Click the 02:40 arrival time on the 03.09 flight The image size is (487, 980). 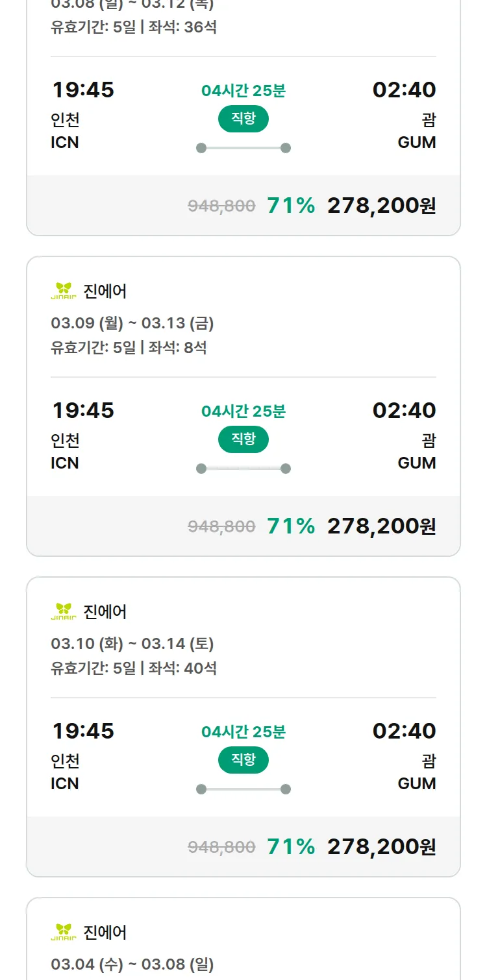point(404,410)
